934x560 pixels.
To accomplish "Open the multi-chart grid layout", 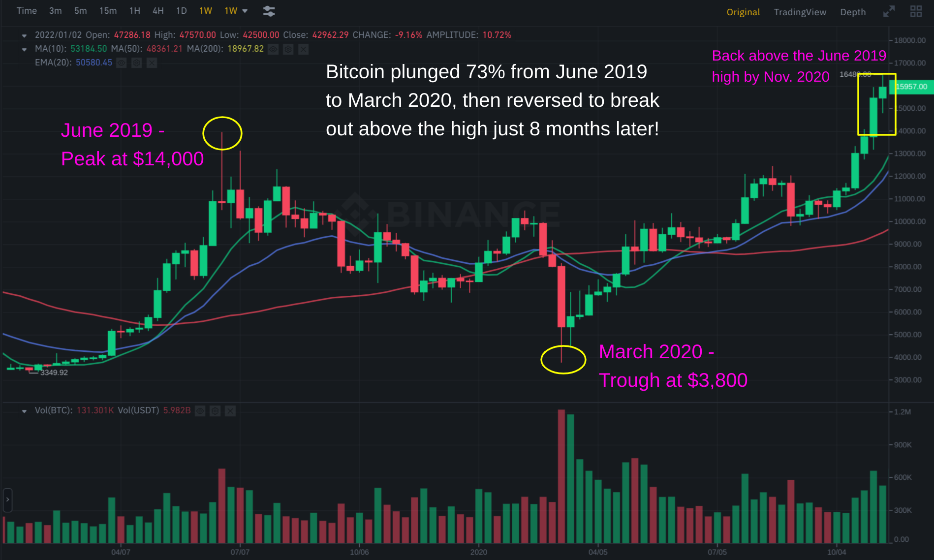I will [x=916, y=12].
